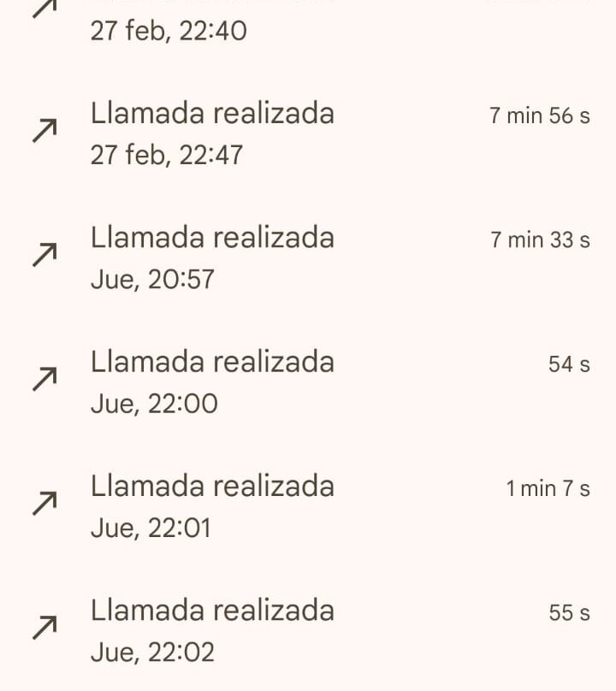Open the "Llamada realizada" entry above 27 feb, 22:47
Screen dimensions: 616x691
click(212, 114)
